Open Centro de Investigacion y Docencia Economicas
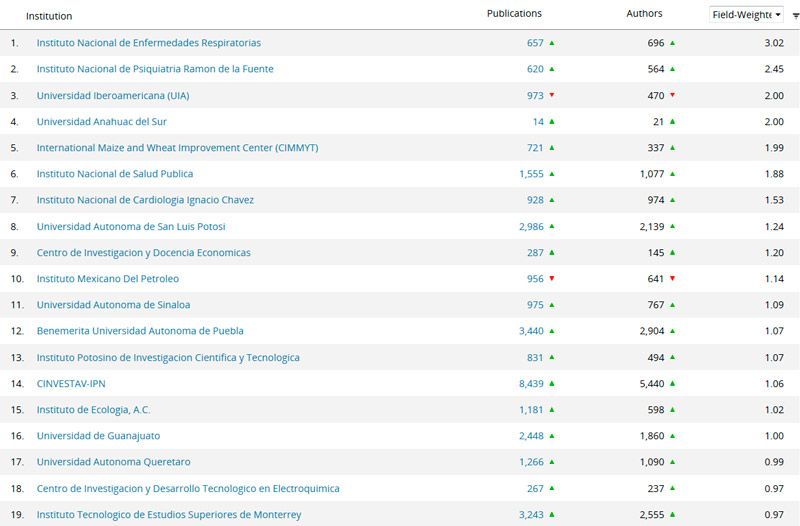 click(x=144, y=253)
